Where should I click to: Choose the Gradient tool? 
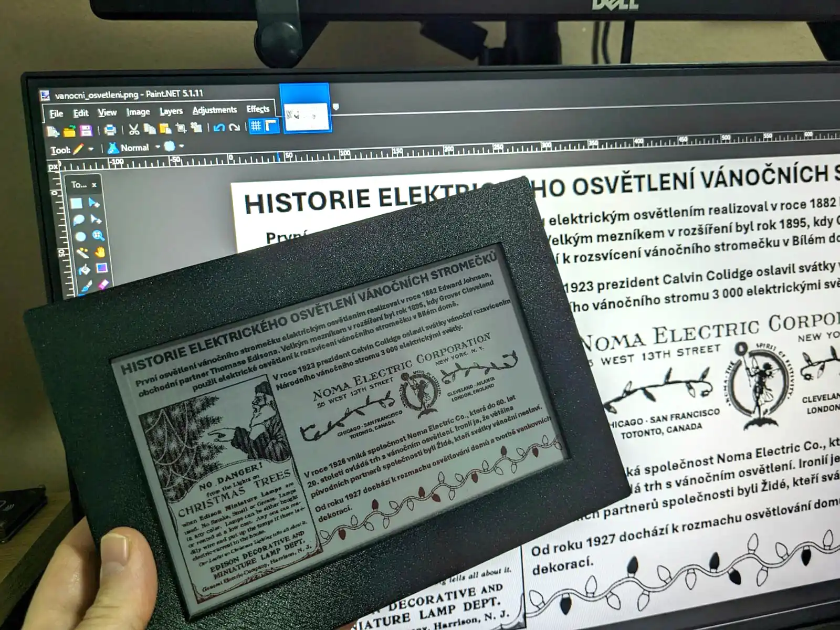click(101, 268)
